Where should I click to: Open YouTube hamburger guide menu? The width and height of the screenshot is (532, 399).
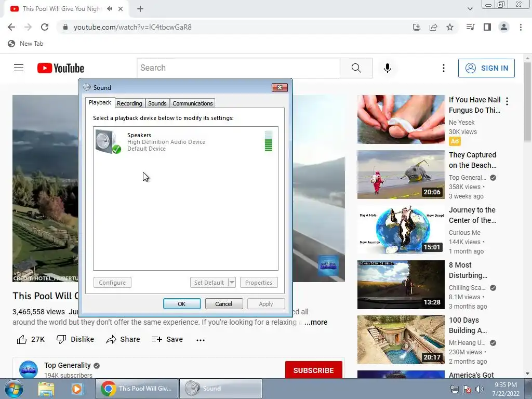click(x=19, y=68)
